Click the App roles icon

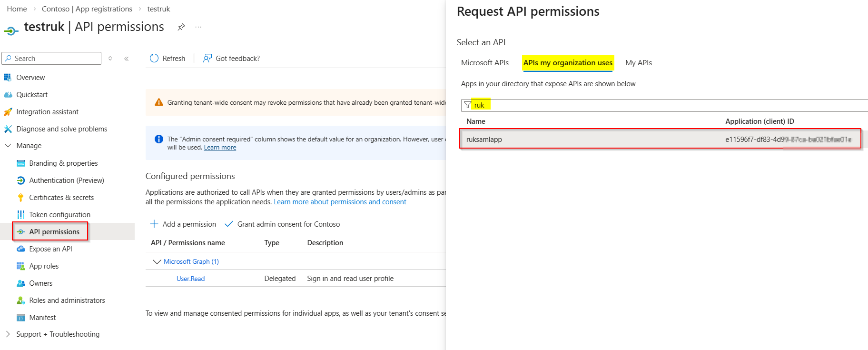point(21,266)
